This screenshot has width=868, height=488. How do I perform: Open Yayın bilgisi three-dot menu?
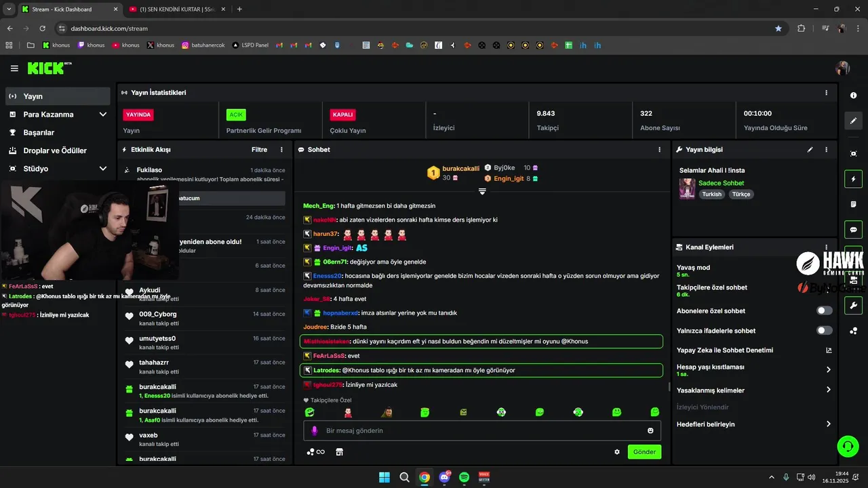(826, 150)
